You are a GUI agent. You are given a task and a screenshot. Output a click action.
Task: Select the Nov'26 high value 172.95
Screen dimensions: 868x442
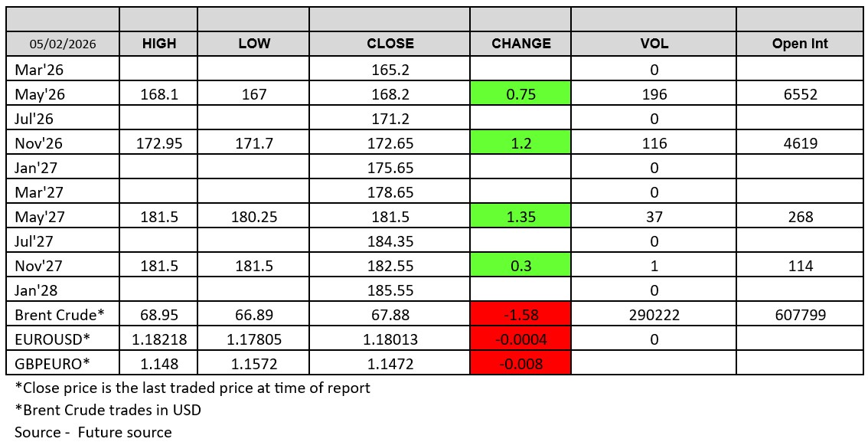tap(159, 143)
